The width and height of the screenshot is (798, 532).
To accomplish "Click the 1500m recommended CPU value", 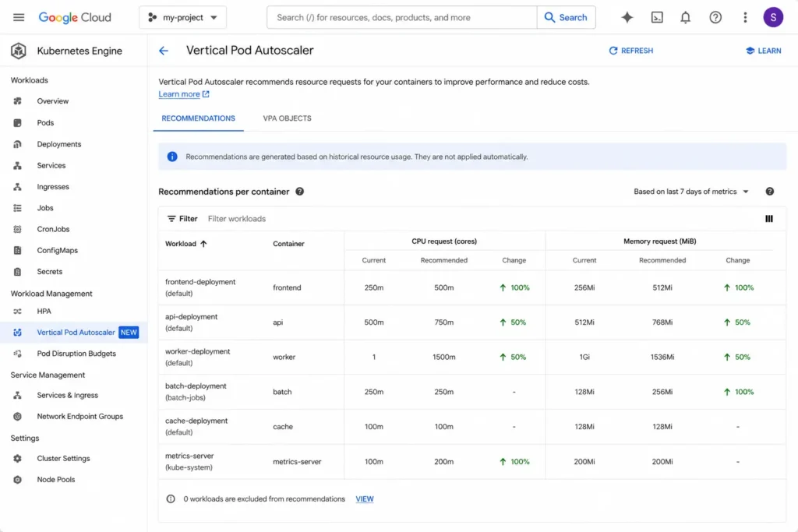I will (x=443, y=357).
